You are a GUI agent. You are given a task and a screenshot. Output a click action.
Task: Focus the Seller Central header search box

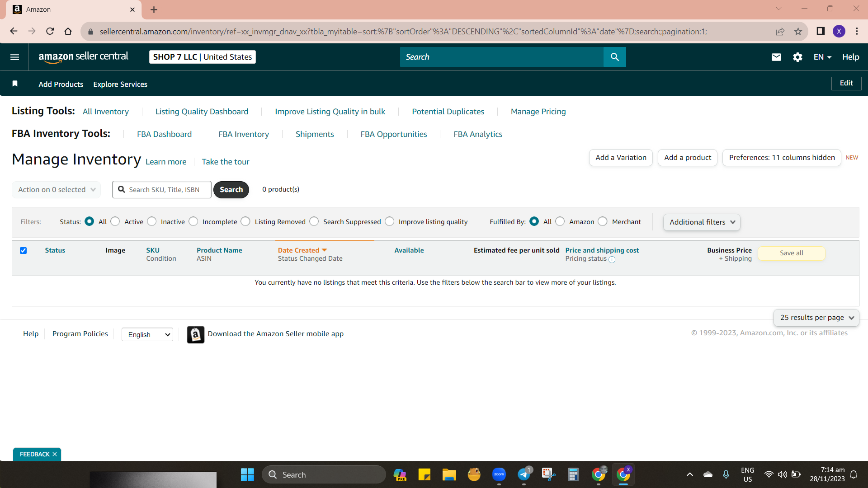(x=502, y=57)
